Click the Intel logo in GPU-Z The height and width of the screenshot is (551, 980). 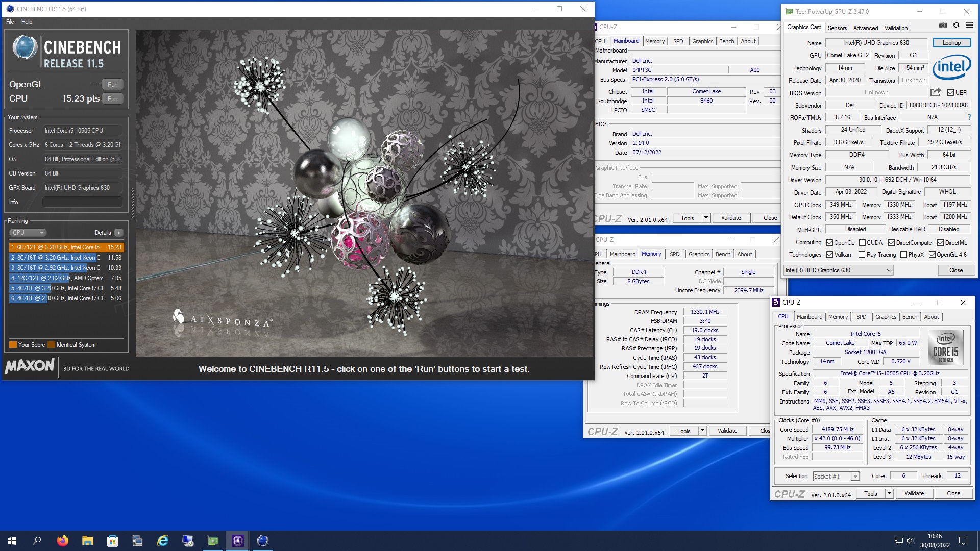pyautogui.click(x=951, y=67)
